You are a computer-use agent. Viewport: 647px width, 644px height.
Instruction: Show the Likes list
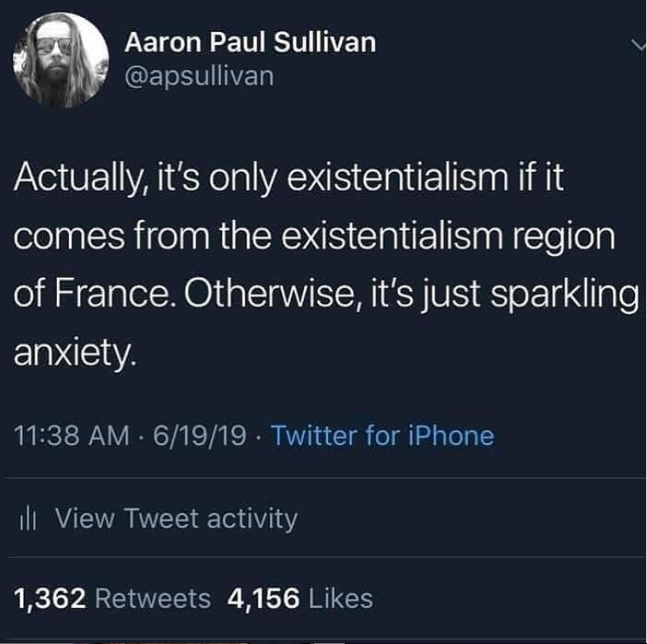(341, 598)
